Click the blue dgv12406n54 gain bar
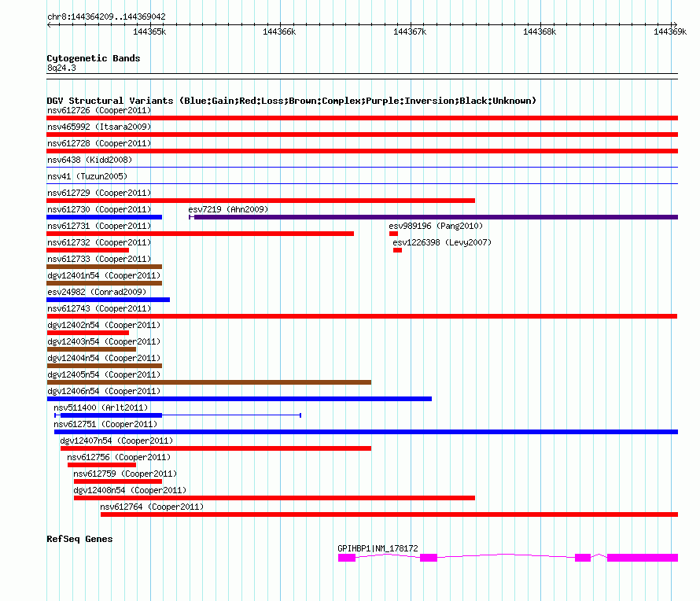The image size is (700, 601). 239,399
